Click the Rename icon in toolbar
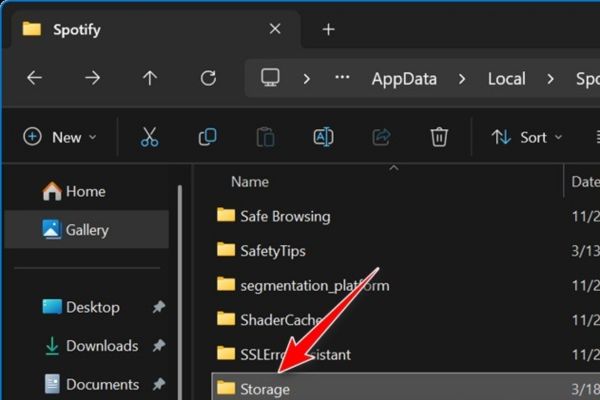The image size is (600, 400). point(323,137)
